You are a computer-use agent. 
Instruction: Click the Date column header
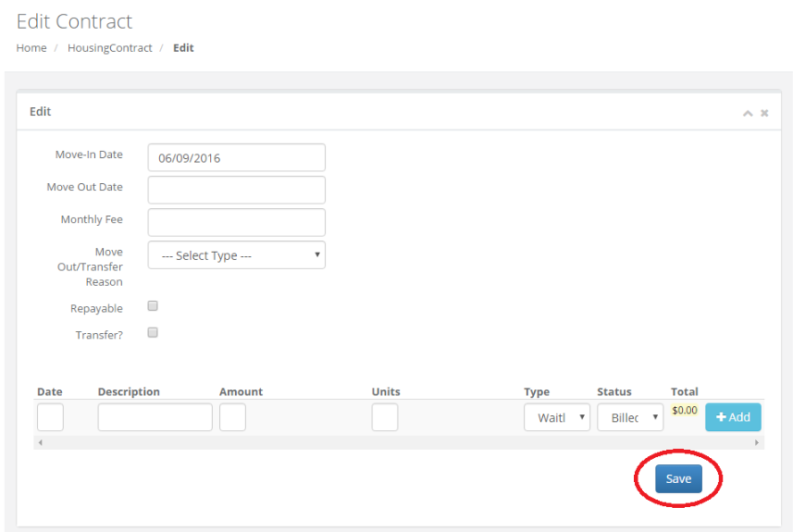tap(50, 392)
